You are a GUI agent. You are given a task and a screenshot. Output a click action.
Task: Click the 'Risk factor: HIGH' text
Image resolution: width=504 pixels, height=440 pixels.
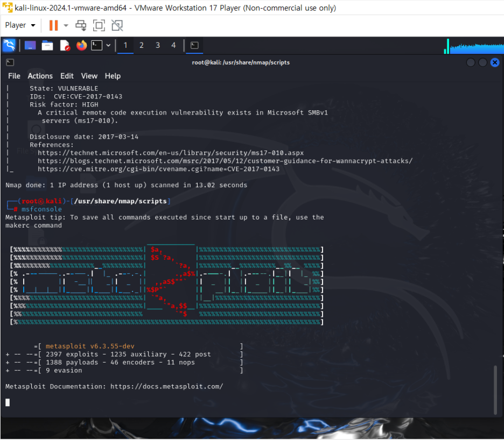64,104
